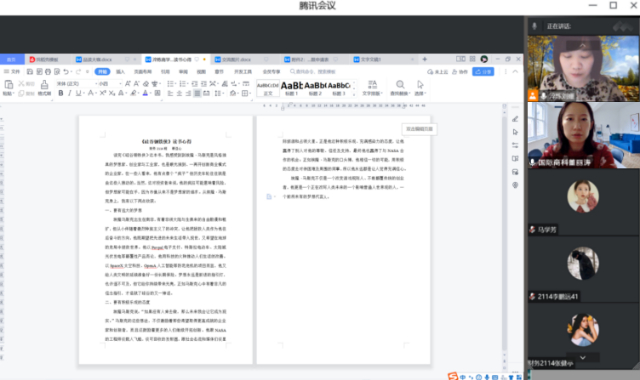Open the View ribbon tab
The width and height of the screenshot is (640, 380).
pos(201,71)
